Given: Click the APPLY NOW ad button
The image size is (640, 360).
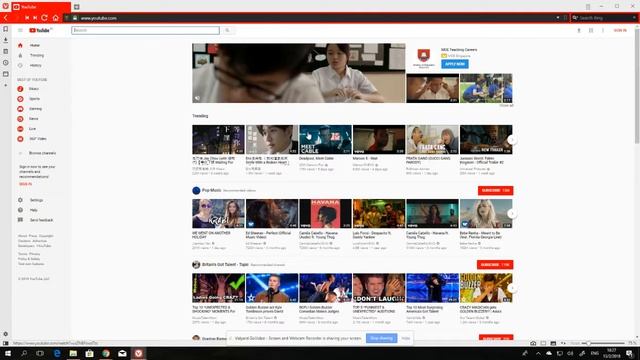Looking at the screenshot, I should [454, 64].
